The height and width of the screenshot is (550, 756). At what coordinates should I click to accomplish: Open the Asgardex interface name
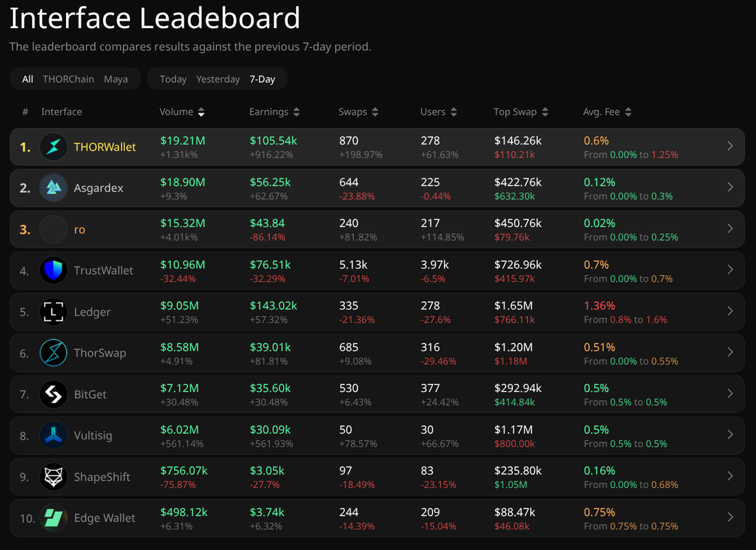click(98, 188)
